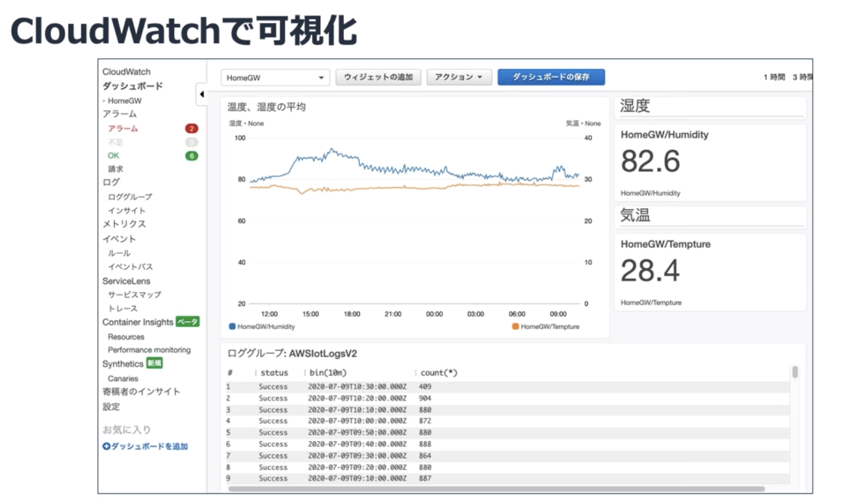Click the 温度、湿度の平均 widget title
Viewport: 842px width, 504px height.
pos(267,107)
